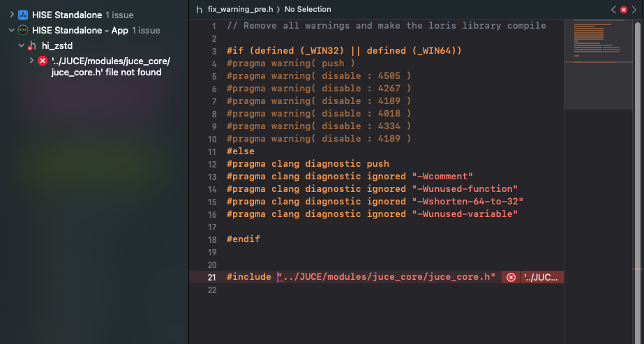Open the inline '../JUC...' error message
The image size is (644, 344).
[x=541, y=278]
